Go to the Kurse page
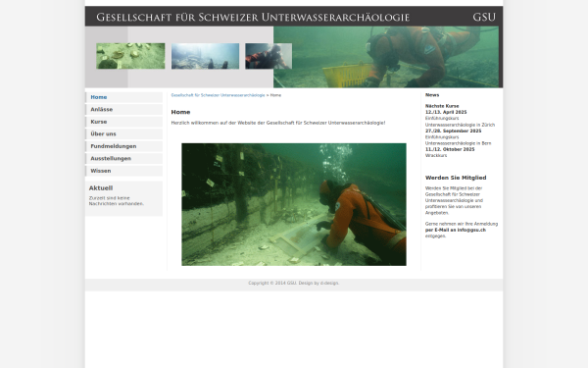The width and height of the screenshot is (588, 368). (124, 122)
